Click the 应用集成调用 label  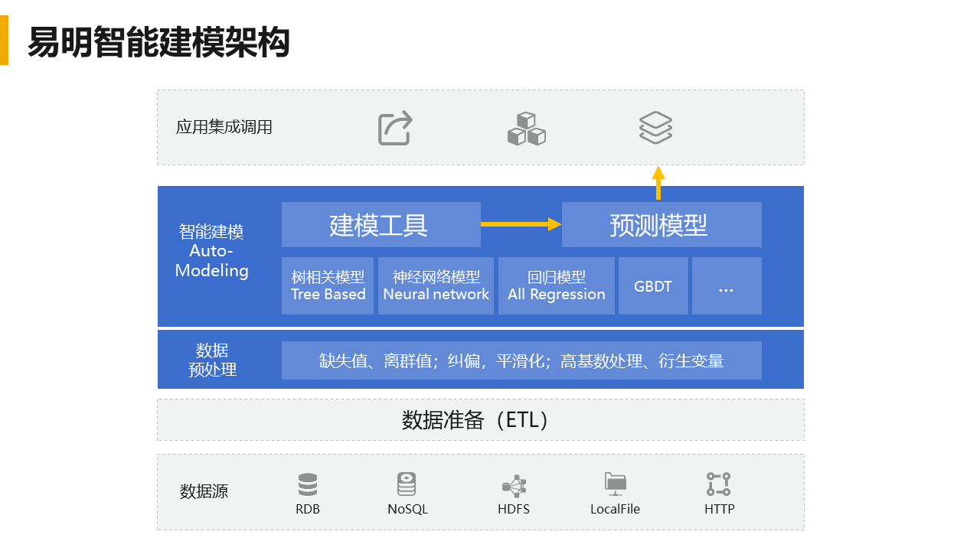pos(224,127)
